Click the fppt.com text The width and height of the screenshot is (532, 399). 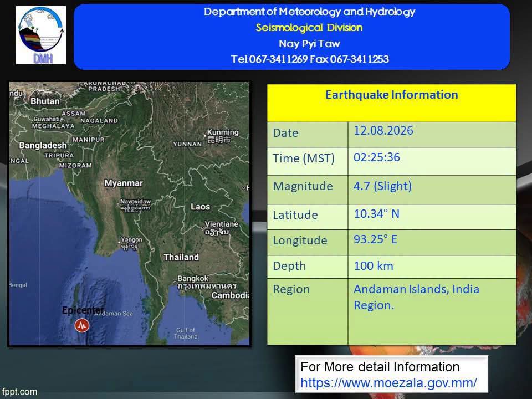coord(20,392)
